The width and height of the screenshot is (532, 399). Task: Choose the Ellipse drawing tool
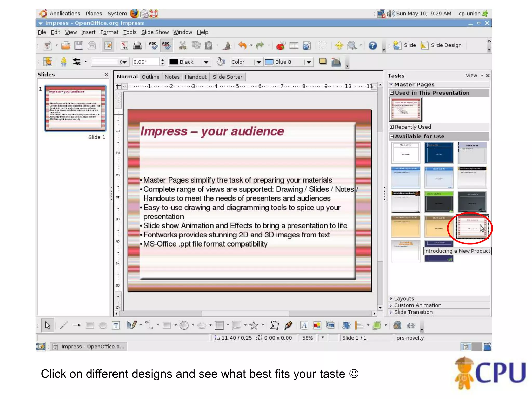[x=103, y=325]
